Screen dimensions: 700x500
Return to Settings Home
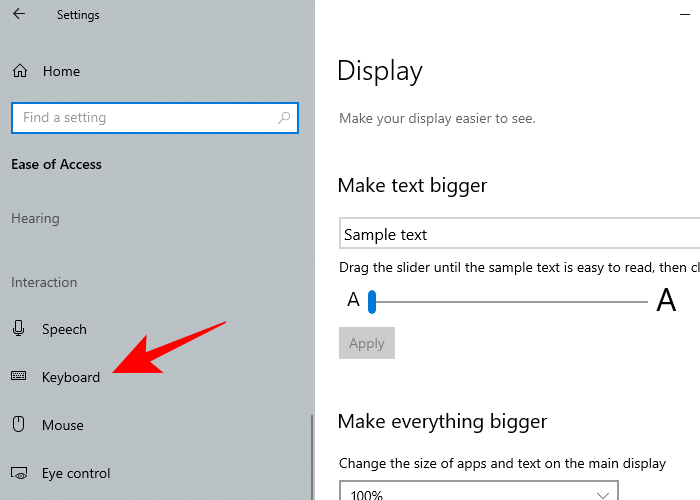point(61,71)
